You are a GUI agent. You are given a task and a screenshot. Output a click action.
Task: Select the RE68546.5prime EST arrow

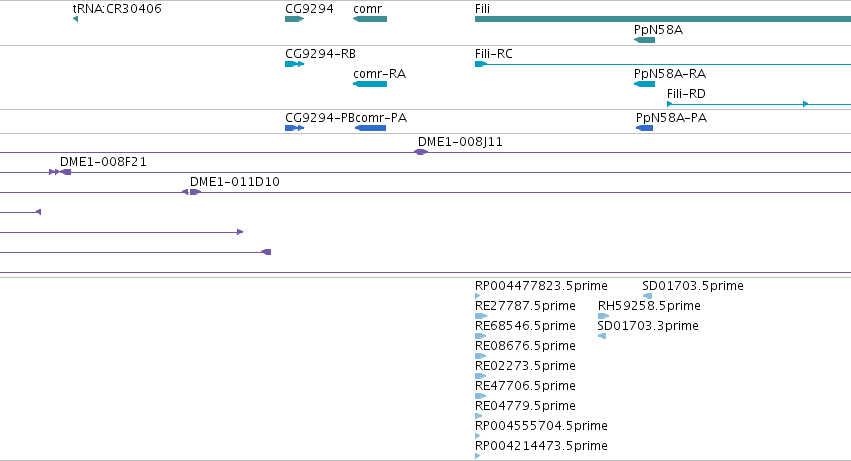click(480, 336)
